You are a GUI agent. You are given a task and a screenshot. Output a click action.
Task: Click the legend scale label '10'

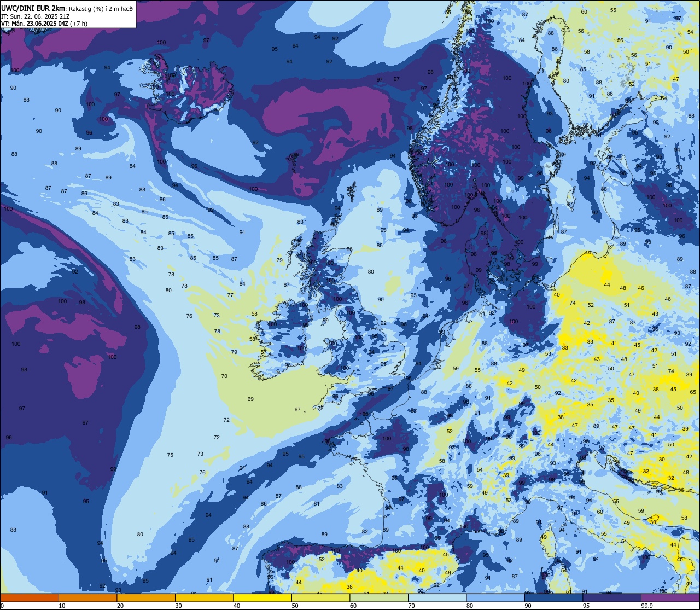point(62,606)
